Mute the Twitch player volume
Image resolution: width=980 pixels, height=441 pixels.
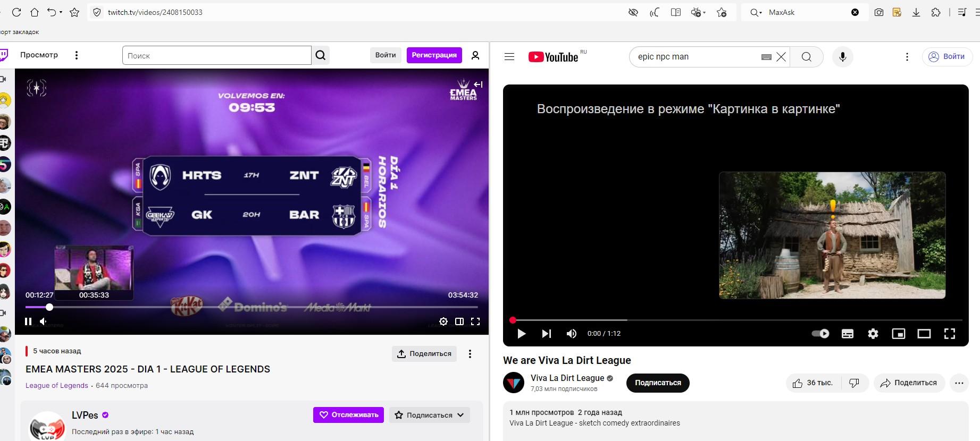(x=44, y=321)
